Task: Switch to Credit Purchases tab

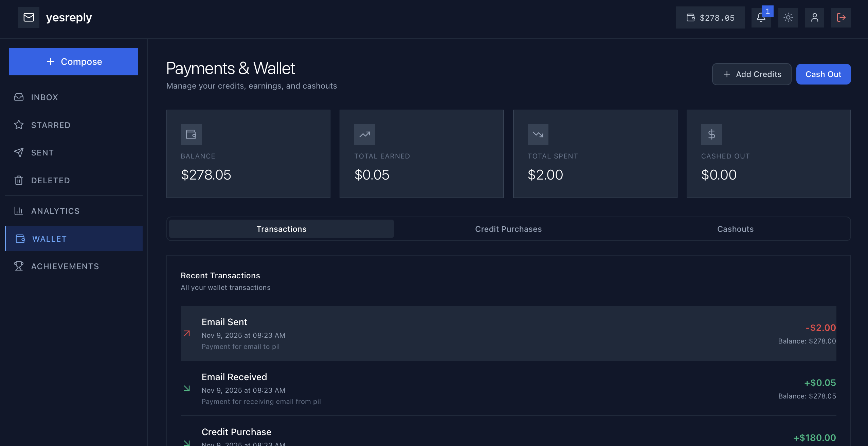Action: pos(508,229)
